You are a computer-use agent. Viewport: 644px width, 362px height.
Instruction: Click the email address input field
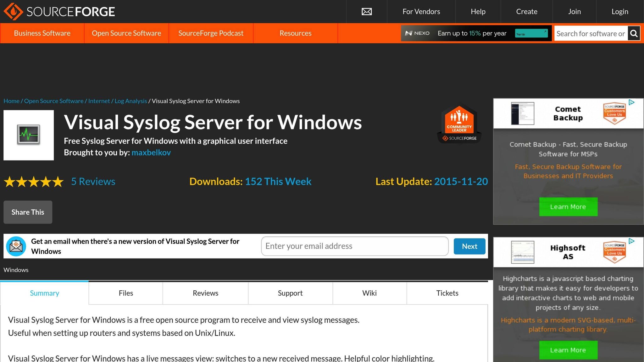(354, 246)
